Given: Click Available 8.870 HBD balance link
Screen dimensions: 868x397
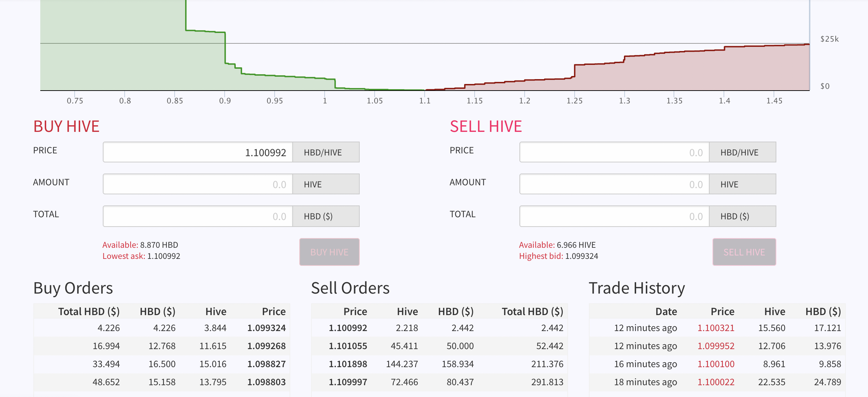Looking at the screenshot, I should click(x=140, y=245).
